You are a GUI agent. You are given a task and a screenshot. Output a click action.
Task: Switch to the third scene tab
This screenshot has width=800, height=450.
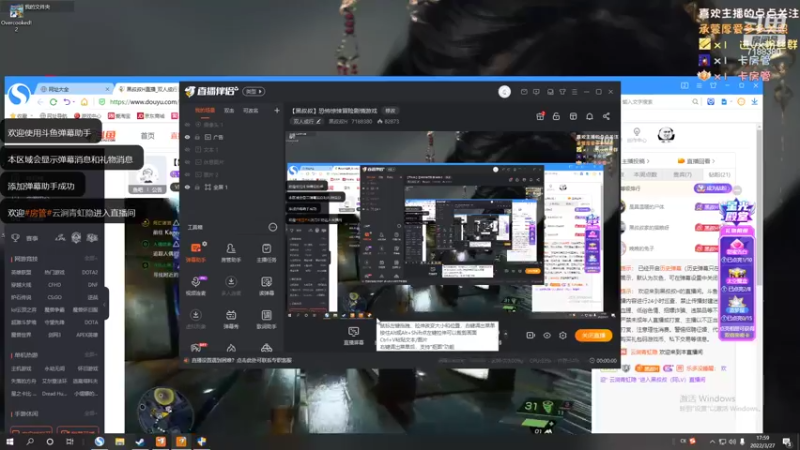click(x=251, y=110)
